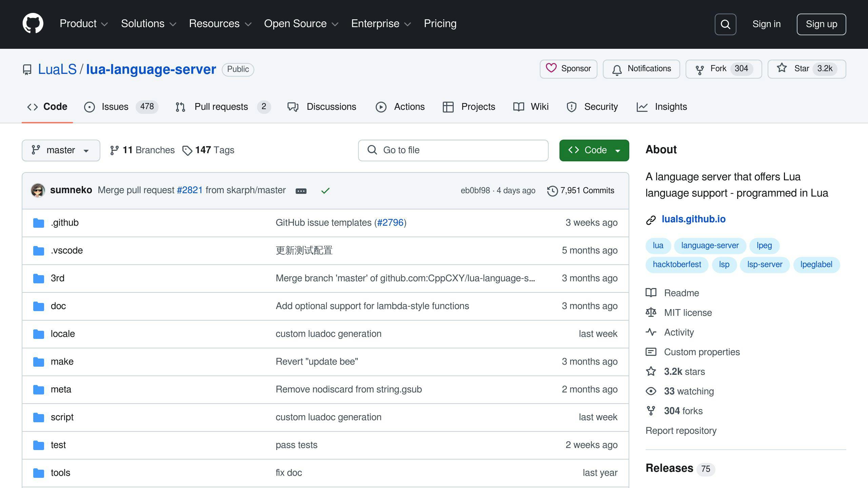
Task: Select the hacktoberfest topic tag
Action: click(x=677, y=265)
